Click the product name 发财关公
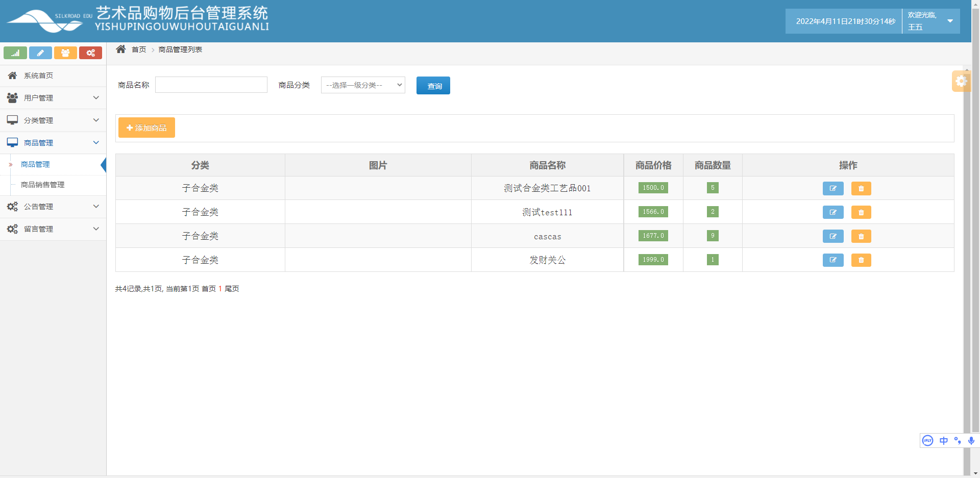Screen dimensions: 980x478 click(547, 260)
